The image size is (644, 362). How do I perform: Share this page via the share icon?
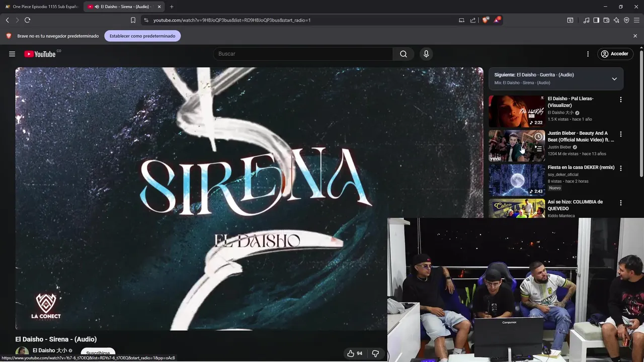tap(473, 20)
